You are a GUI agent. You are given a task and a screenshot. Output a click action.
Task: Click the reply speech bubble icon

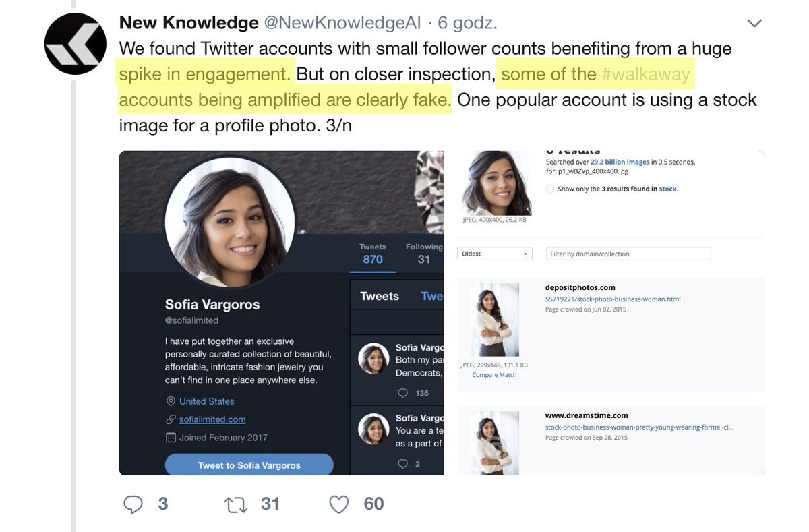[133, 504]
